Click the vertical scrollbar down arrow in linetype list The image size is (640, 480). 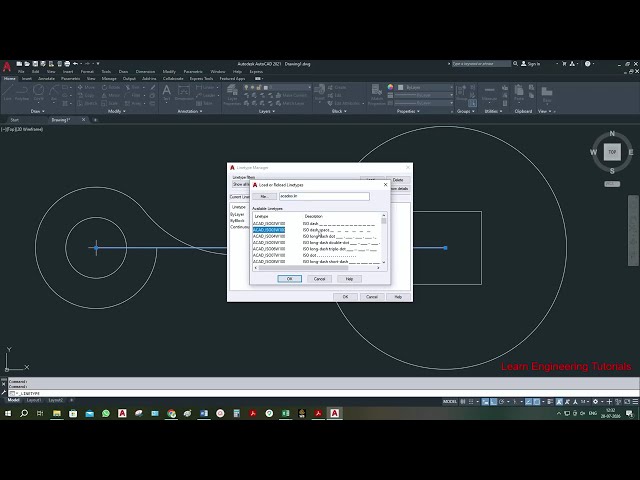point(384,262)
